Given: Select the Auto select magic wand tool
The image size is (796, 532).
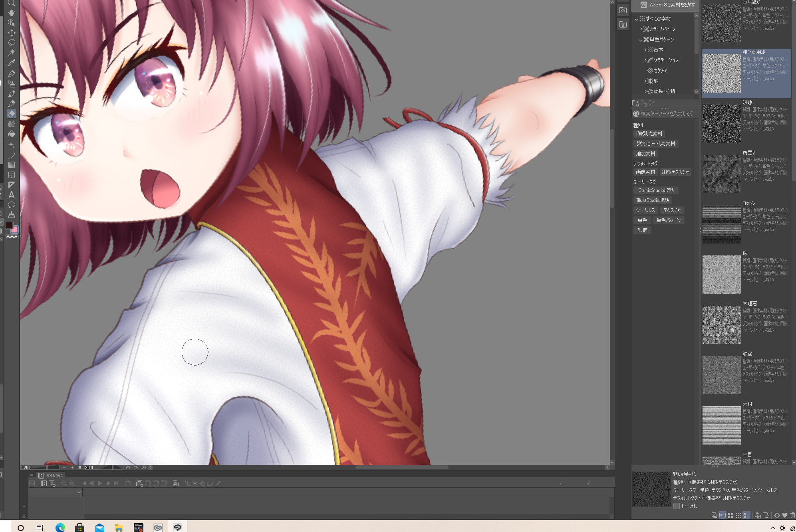Looking at the screenshot, I should pos(12,53).
